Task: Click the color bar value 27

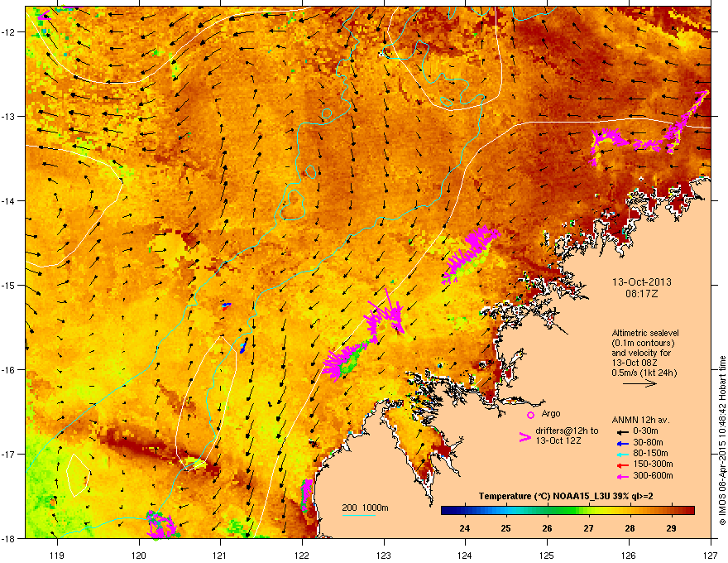Action: pos(588,528)
